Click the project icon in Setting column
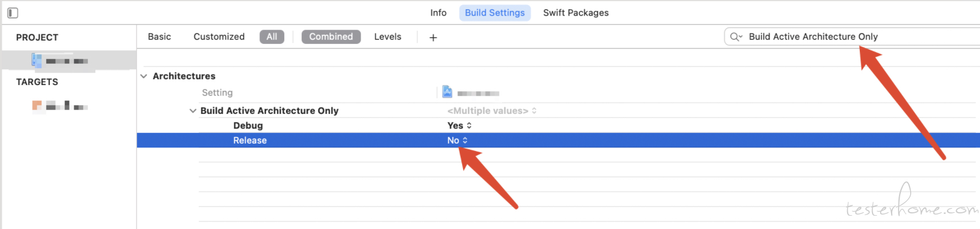 click(447, 92)
